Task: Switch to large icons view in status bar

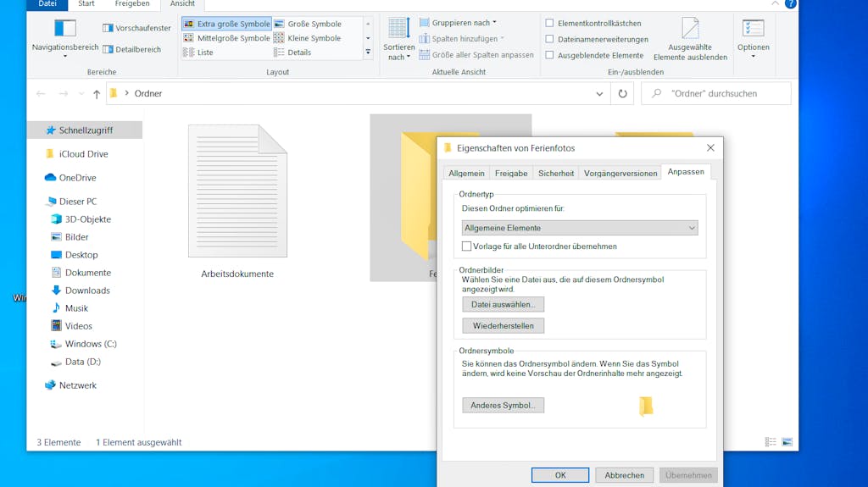Action: (x=787, y=441)
